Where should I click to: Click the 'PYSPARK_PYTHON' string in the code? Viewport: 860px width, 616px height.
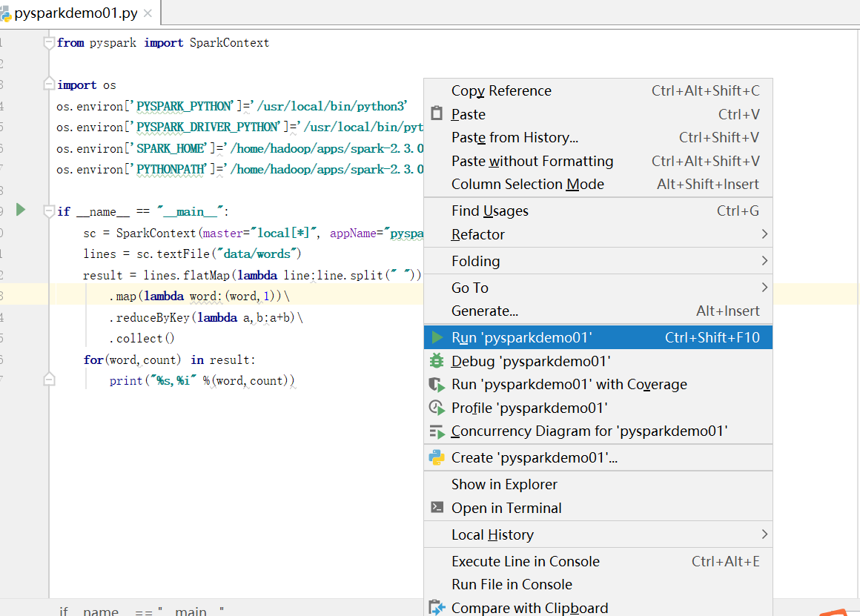[x=185, y=106]
